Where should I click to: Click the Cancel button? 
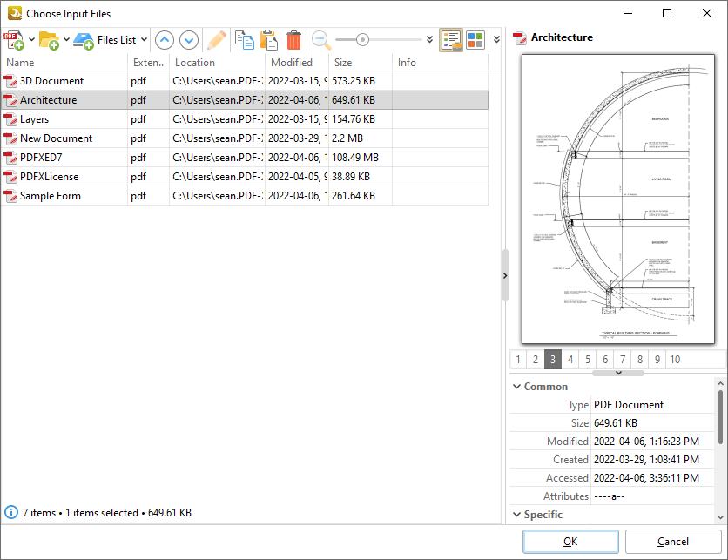pyautogui.click(x=673, y=542)
